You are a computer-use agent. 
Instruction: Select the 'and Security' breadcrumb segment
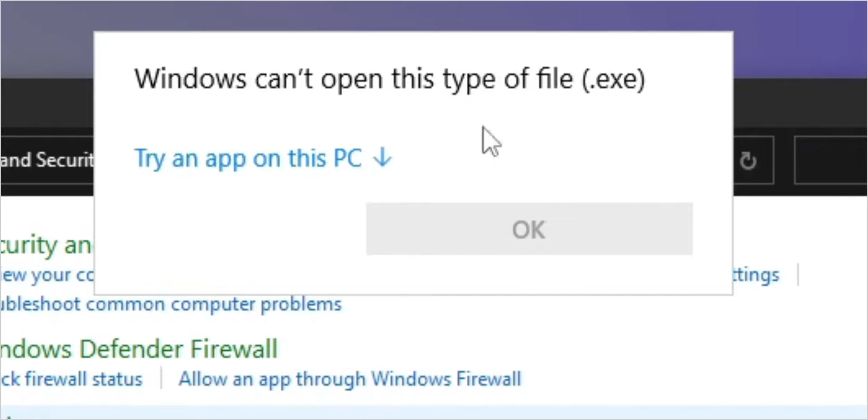(x=47, y=160)
